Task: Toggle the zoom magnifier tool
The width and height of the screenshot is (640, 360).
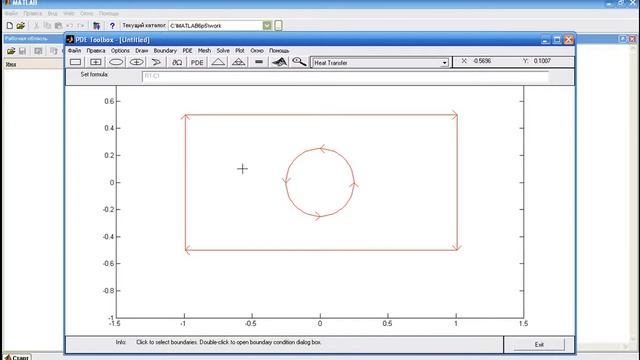Action: 299,62
